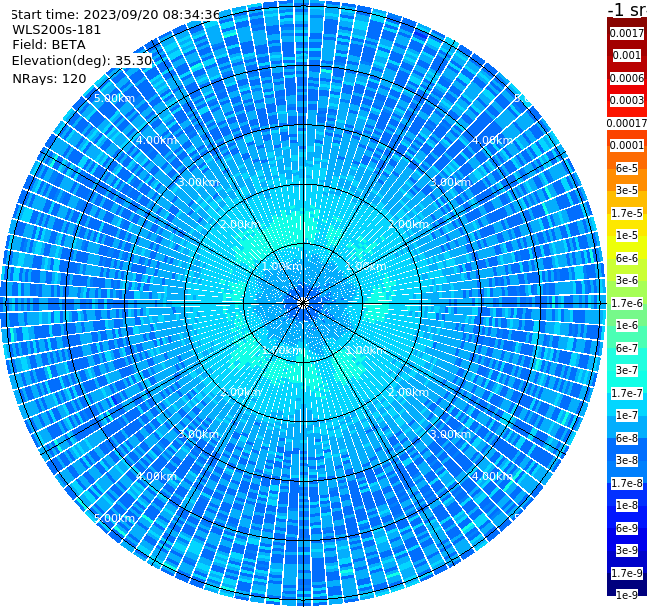Click the lower-left 2.00km range label
The width and height of the screenshot is (647, 607).
pyautogui.click(x=241, y=392)
